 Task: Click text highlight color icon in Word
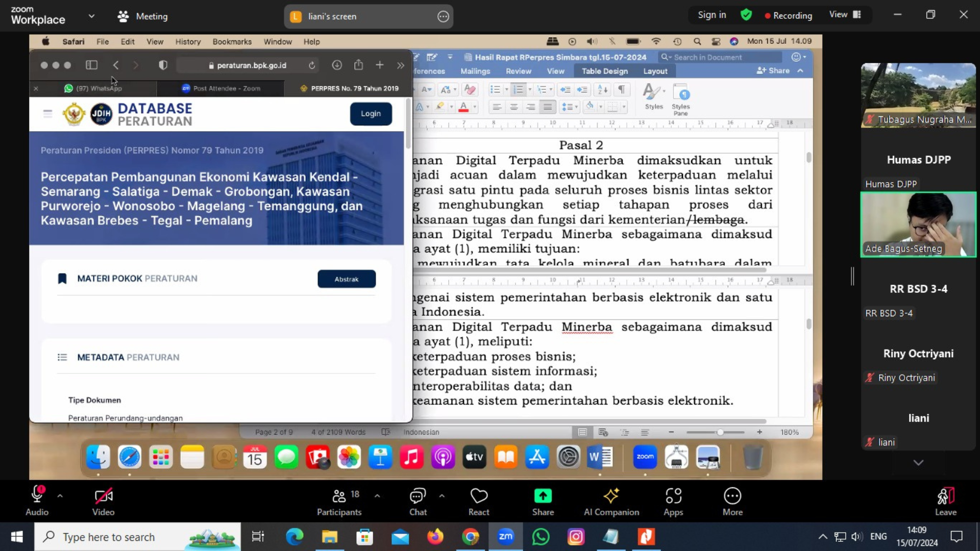[439, 107]
